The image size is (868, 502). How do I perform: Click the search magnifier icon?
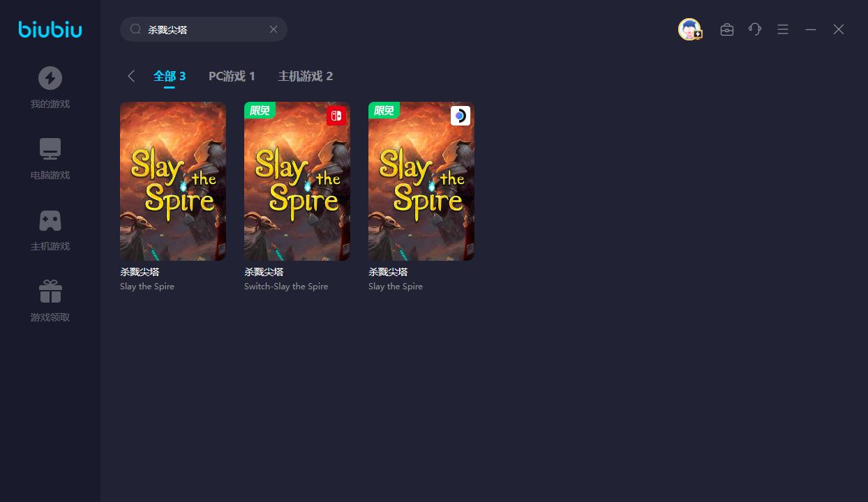coord(135,29)
